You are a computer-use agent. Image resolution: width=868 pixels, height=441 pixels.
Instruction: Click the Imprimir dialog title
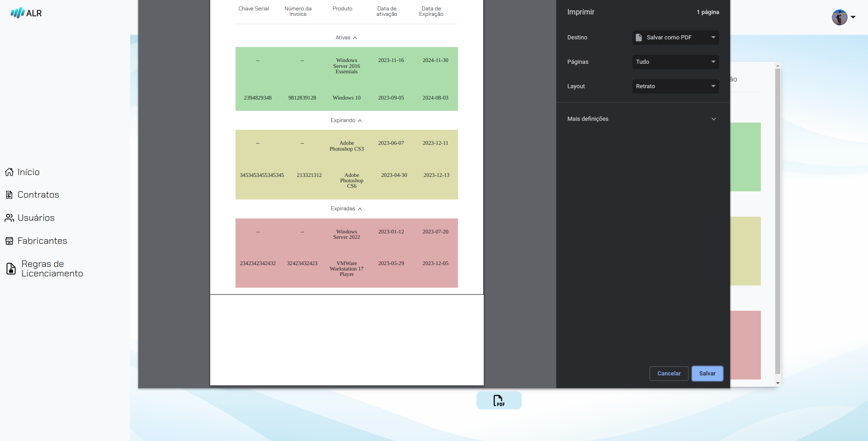point(581,12)
